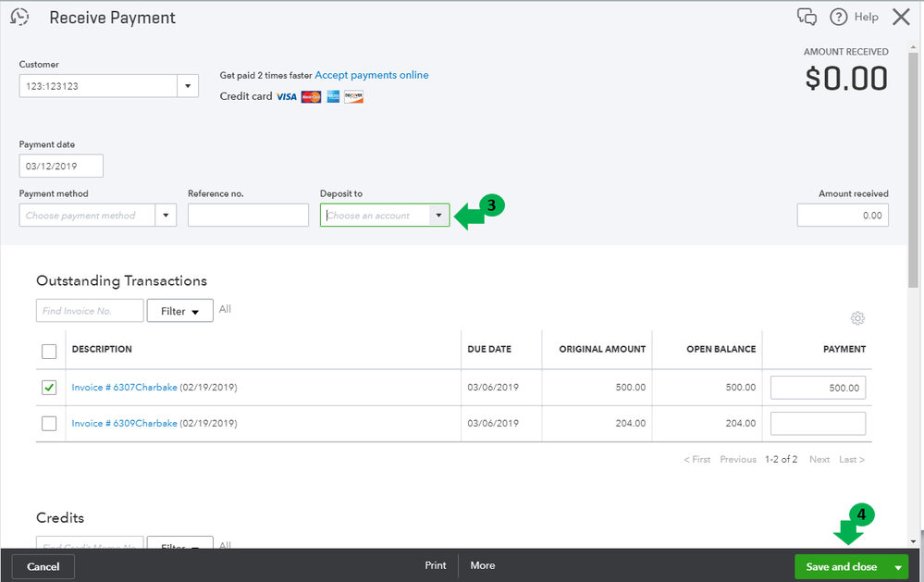The image size is (924, 582).
Task: Click the Visa card logo
Action: pos(287,97)
